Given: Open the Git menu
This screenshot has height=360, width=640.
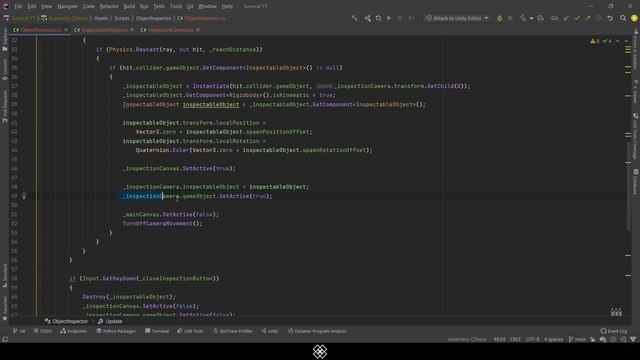Looking at the screenshot, I should pos(190,7).
